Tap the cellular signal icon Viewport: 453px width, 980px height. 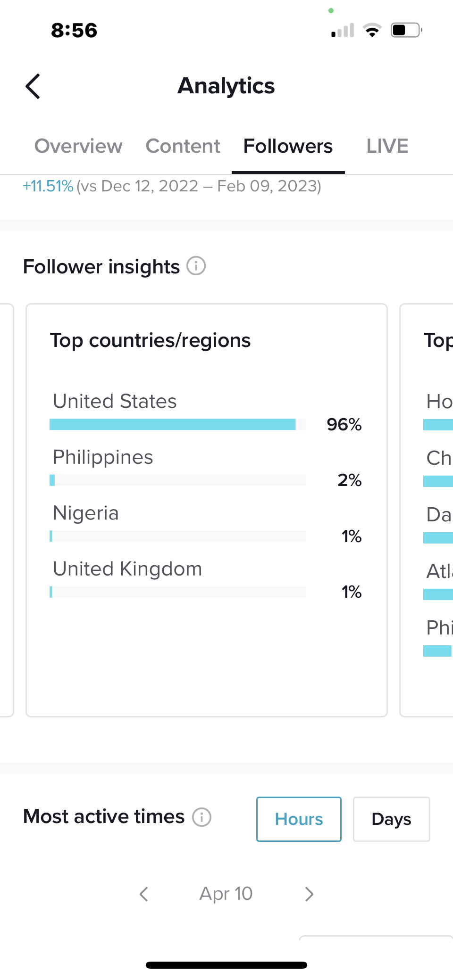point(343,31)
